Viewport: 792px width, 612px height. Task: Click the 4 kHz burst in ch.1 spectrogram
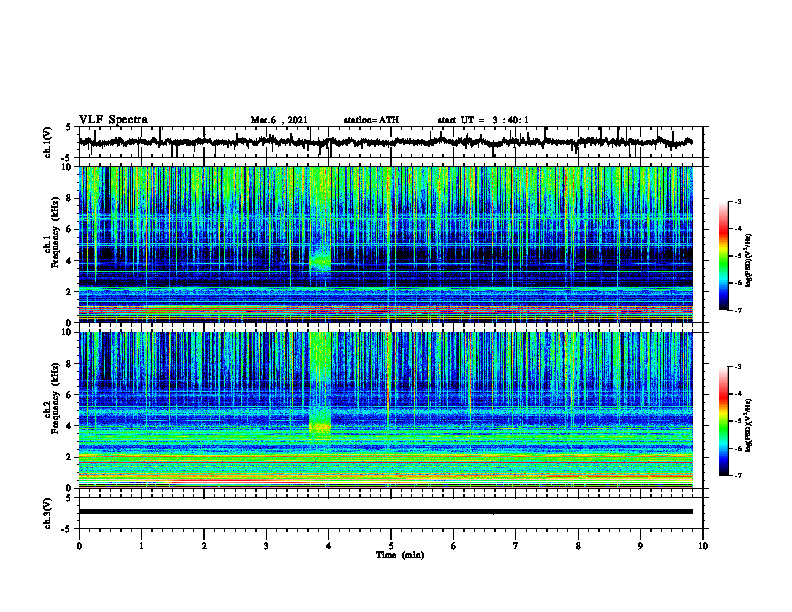[x=320, y=262]
